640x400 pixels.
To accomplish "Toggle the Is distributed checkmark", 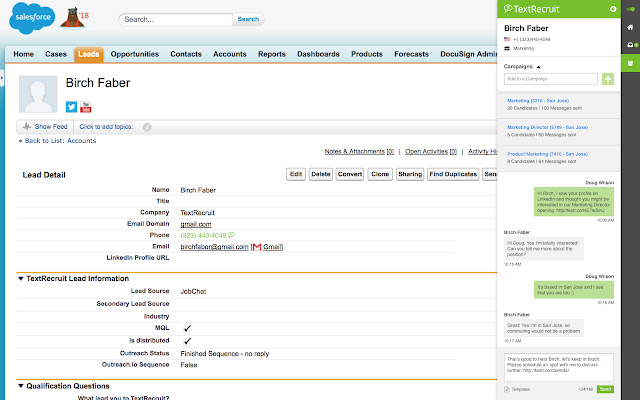I will (187, 341).
